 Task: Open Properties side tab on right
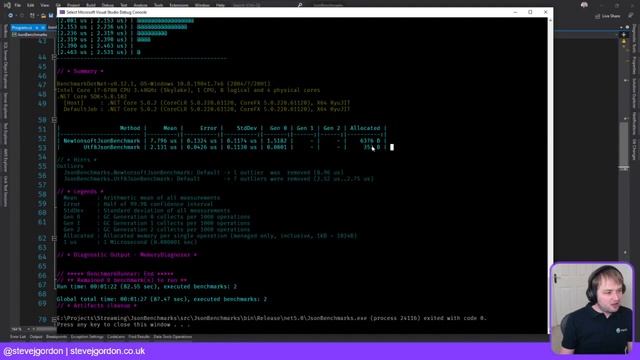(634, 65)
